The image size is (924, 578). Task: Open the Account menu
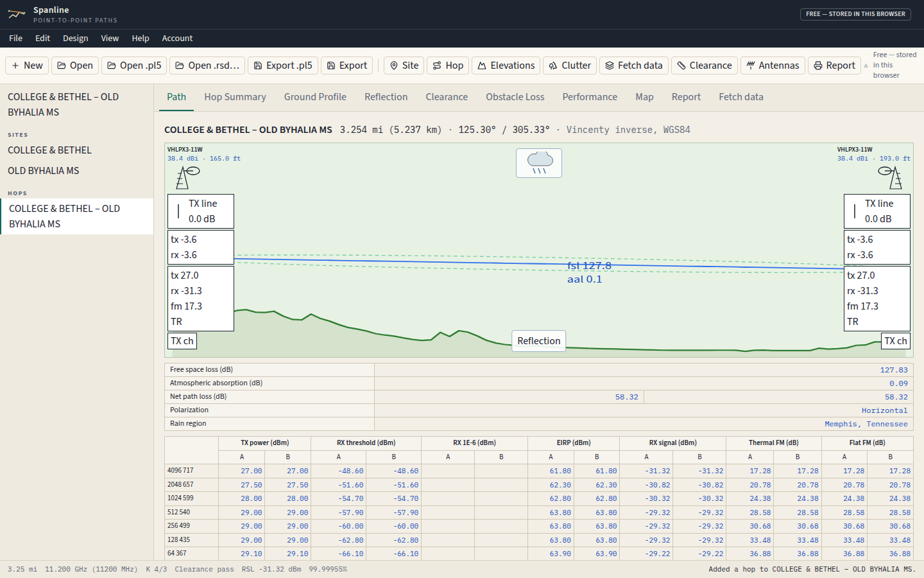177,39
